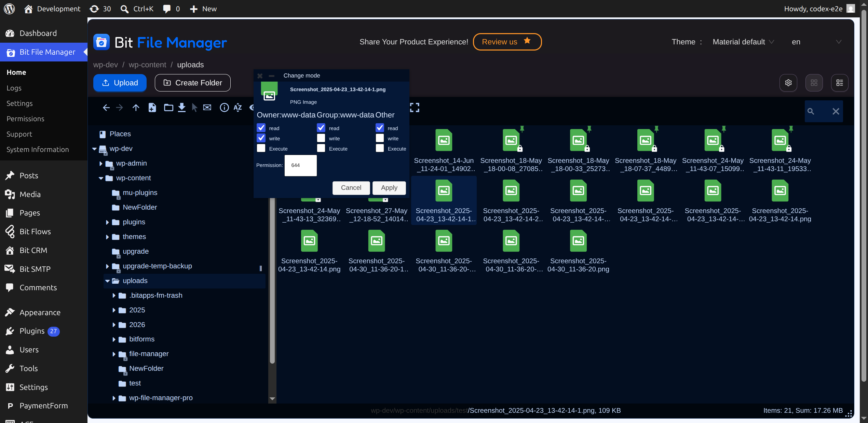Open Plugins menu with 27 updates
868x423 pixels.
click(44, 331)
